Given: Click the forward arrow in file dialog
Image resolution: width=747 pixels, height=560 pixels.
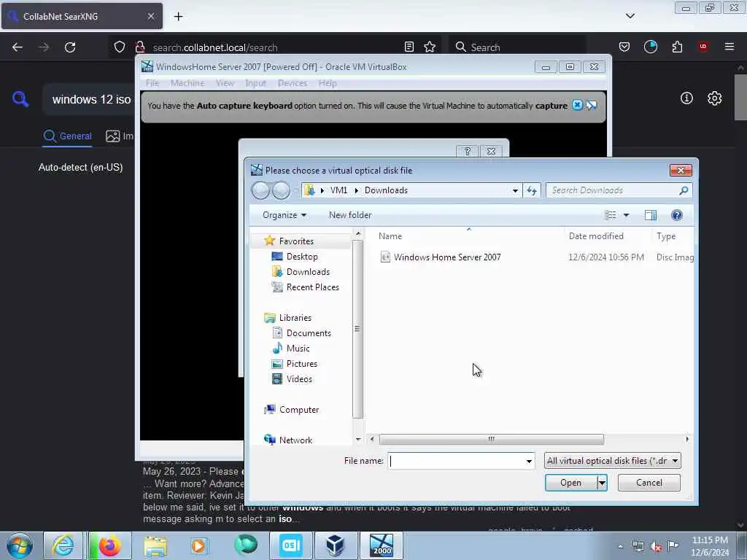Looking at the screenshot, I should pos(281,190).
